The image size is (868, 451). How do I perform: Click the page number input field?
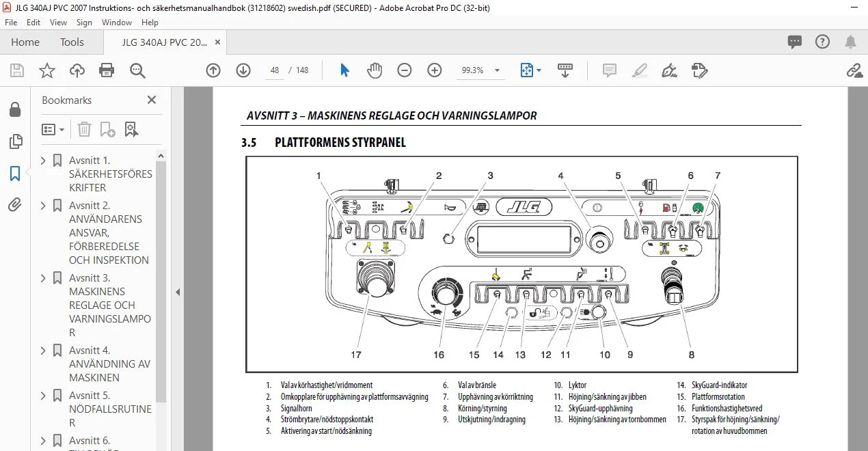point(274,70)
